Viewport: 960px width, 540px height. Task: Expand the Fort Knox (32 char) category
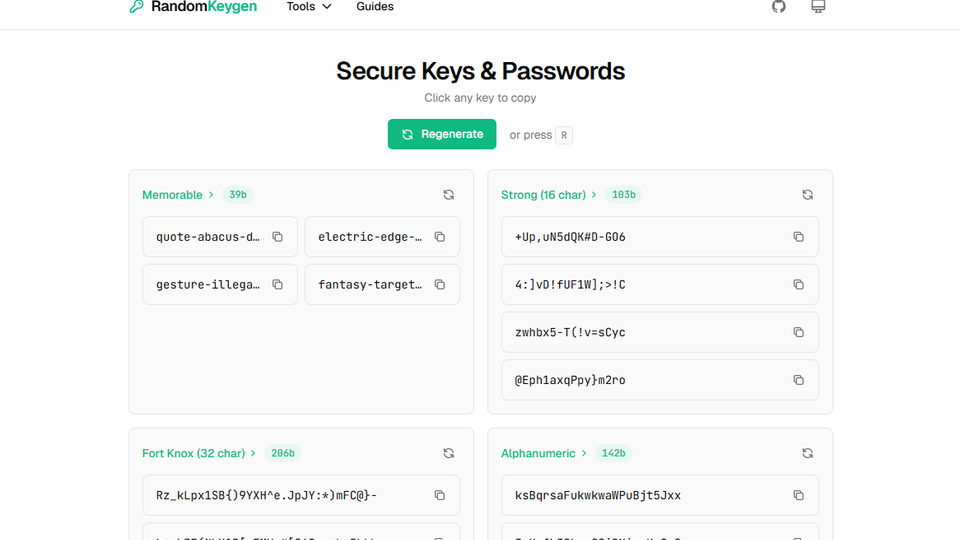tap(198, 453)
